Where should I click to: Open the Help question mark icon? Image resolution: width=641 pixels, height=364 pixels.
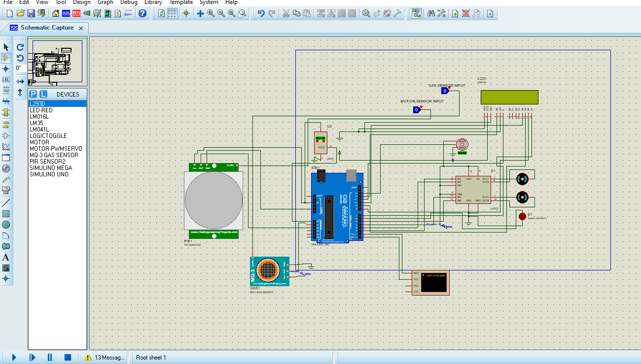142,13
